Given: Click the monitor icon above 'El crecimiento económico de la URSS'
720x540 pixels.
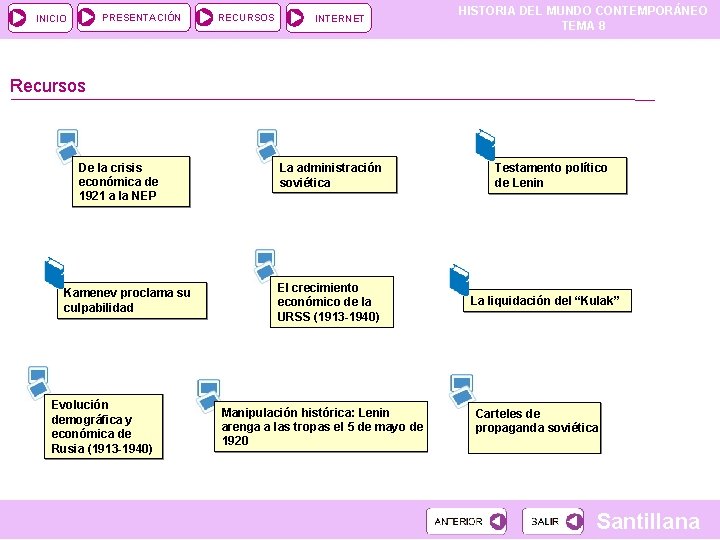Looking at the screenshot, I should click(265, 265).
